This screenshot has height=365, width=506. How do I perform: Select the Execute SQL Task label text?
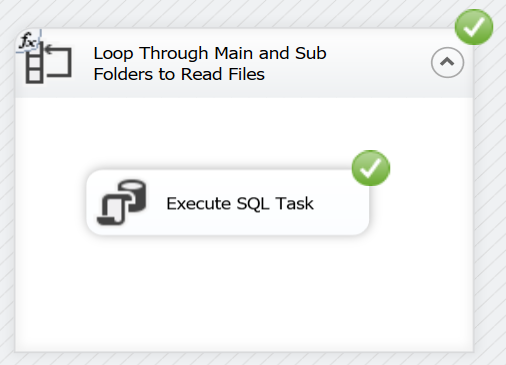pyautogui.click(x=240, y=203)
